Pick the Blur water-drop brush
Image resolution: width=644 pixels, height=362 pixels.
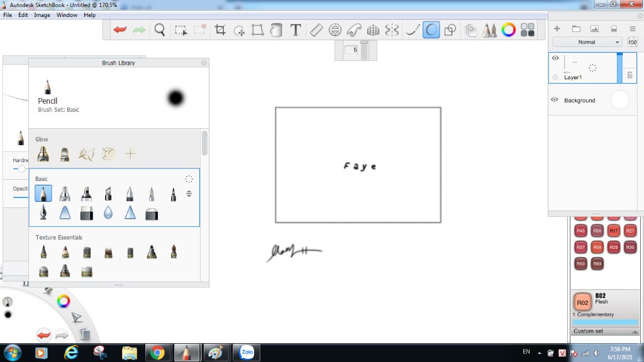tap(108, 212)
